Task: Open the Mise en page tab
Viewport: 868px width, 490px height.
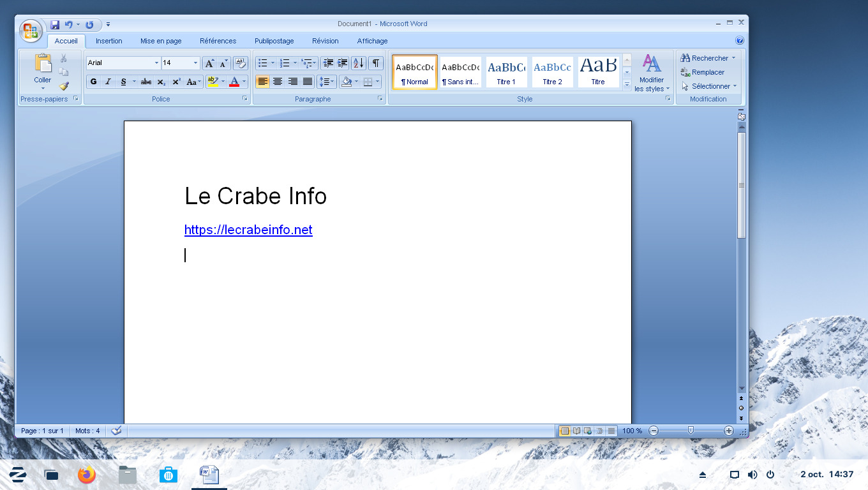Action: click(161, 41)
